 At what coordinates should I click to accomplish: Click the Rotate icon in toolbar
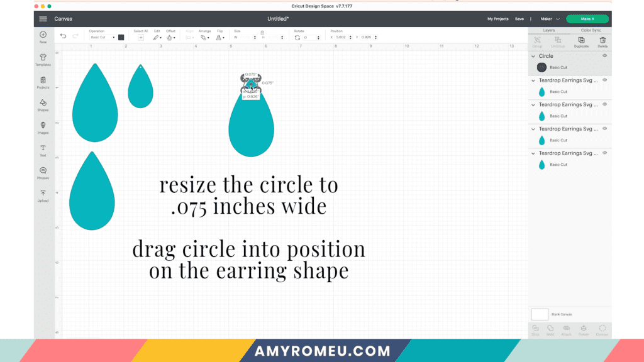pyautogui.click(x=297, y=37)
